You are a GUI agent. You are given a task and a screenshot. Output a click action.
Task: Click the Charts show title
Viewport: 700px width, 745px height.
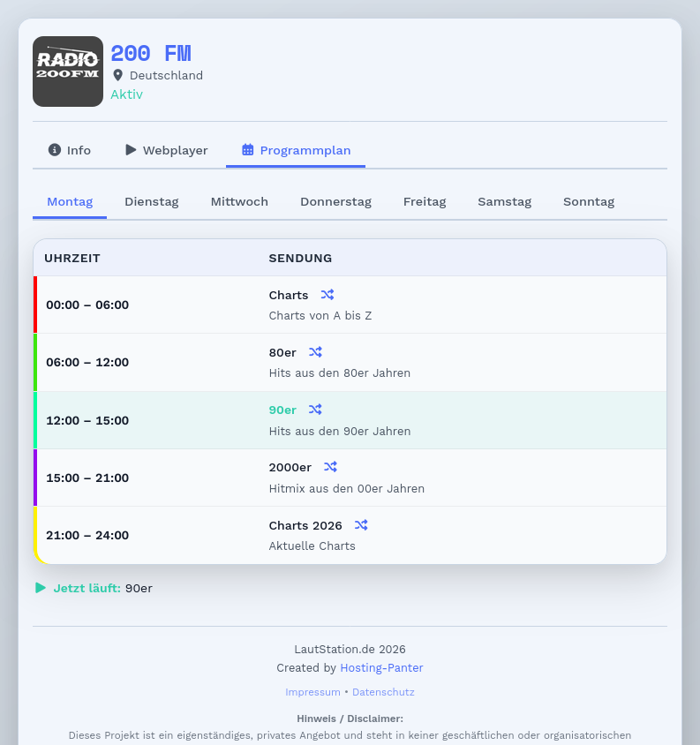tap(289, 295)
